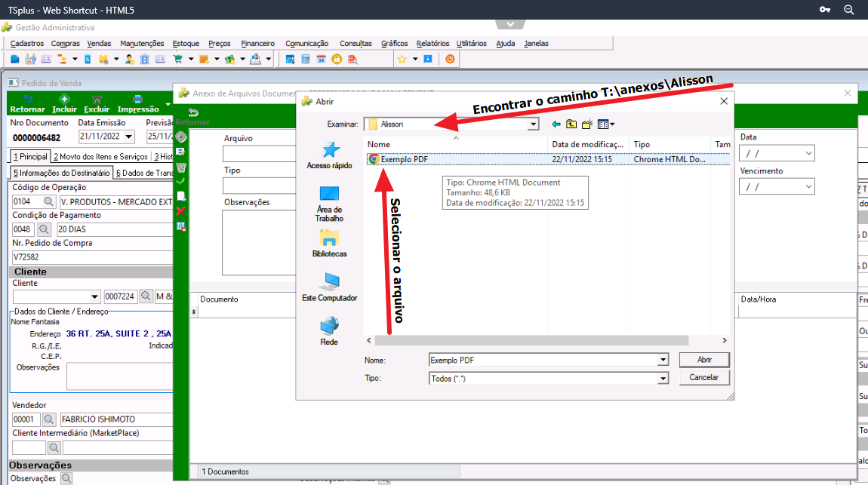Open the Financeiro menu
868x485 pixels.
[x=257, y=43]
